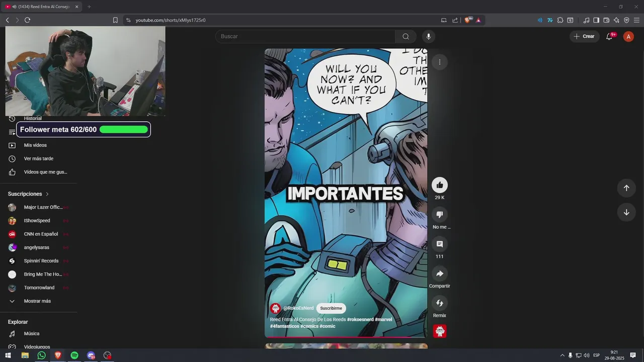Like the Short with the thumbs-up icon
644x362 pixels.
tap(439, 185)
